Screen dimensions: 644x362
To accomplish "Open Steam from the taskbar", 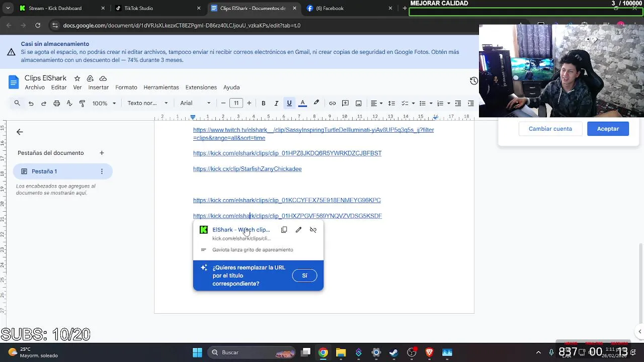I will (394, 352).
